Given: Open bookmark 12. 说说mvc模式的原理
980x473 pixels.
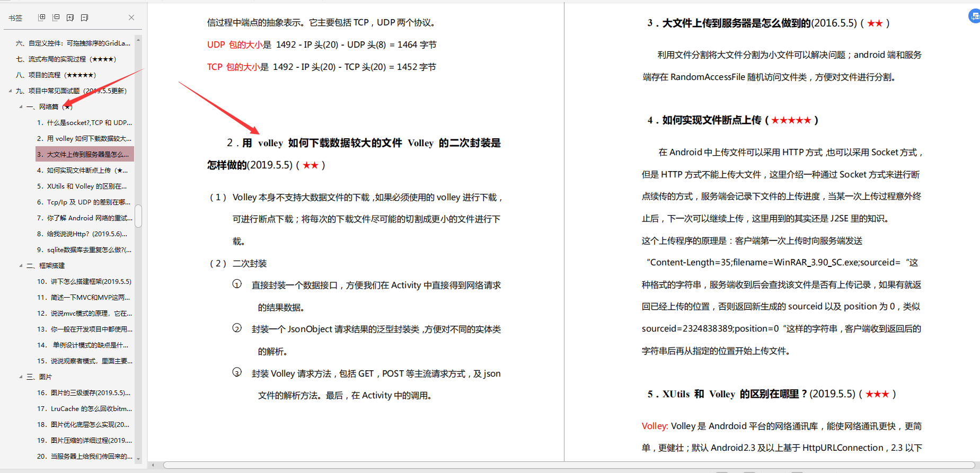Looking at the screenshot, I should point(85,313).
